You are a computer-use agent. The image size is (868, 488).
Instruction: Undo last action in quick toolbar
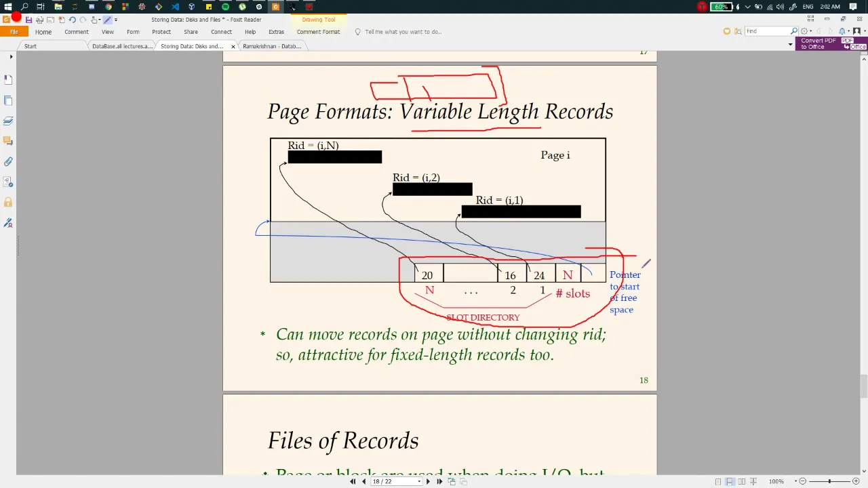pos(72,20)
